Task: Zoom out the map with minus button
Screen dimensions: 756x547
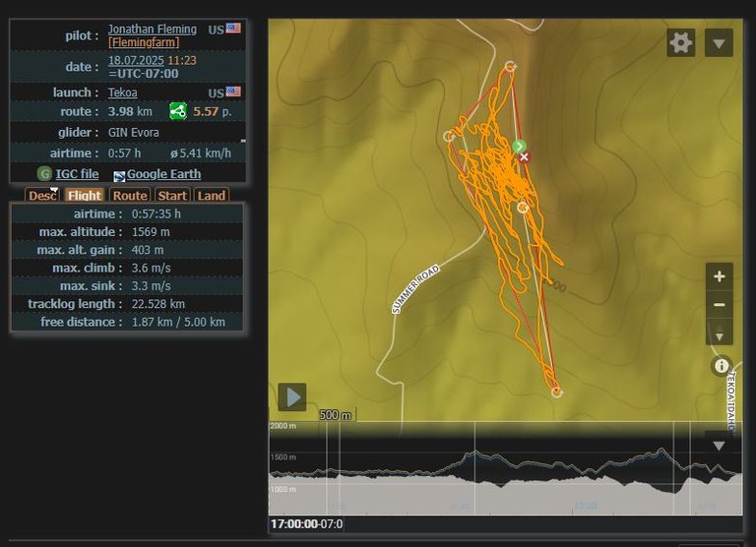Action: point(720,305)
